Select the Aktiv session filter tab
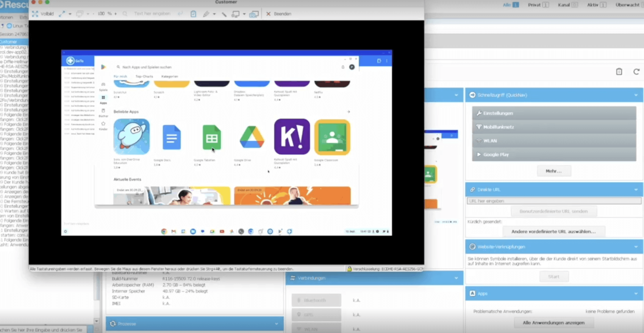This screenshot has height=333, width=644. (x=597, y=5)
